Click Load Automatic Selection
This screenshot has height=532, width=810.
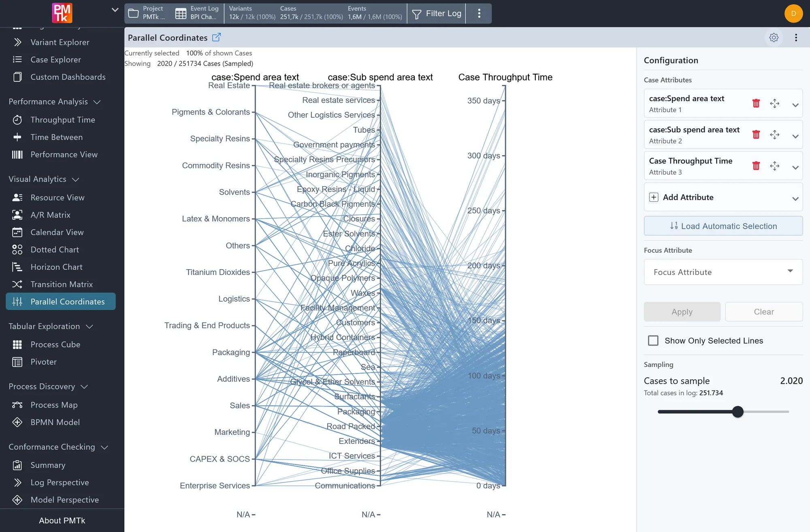(723, 226)
